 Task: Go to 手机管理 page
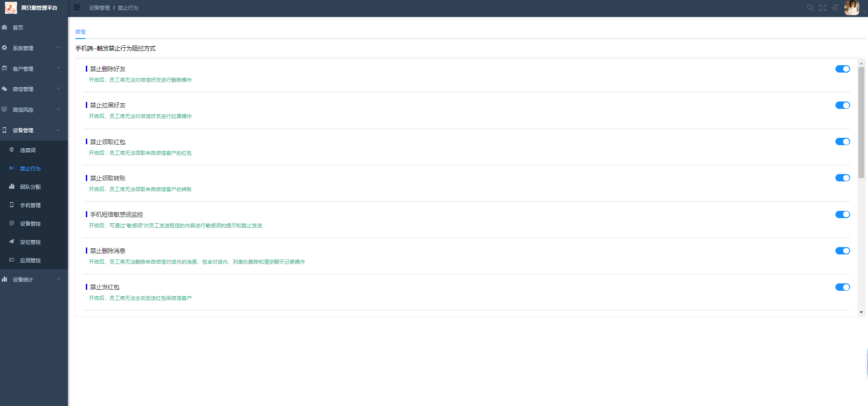(30, 205)
